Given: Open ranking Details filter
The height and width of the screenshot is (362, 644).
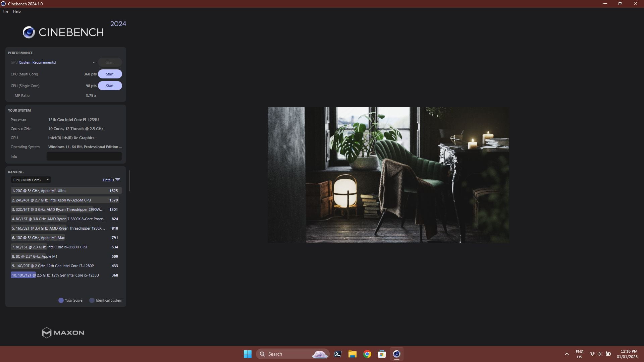Looking at the screenshot, I should (x=111, y=180).
